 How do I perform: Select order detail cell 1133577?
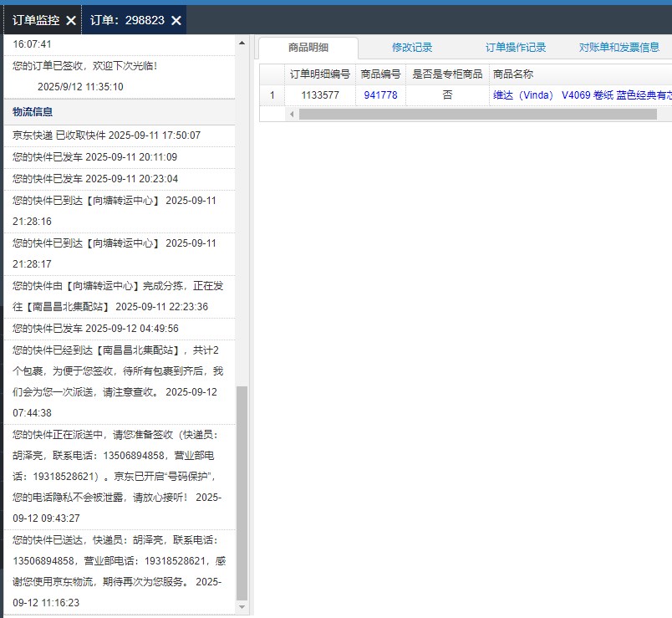(319, 95)
